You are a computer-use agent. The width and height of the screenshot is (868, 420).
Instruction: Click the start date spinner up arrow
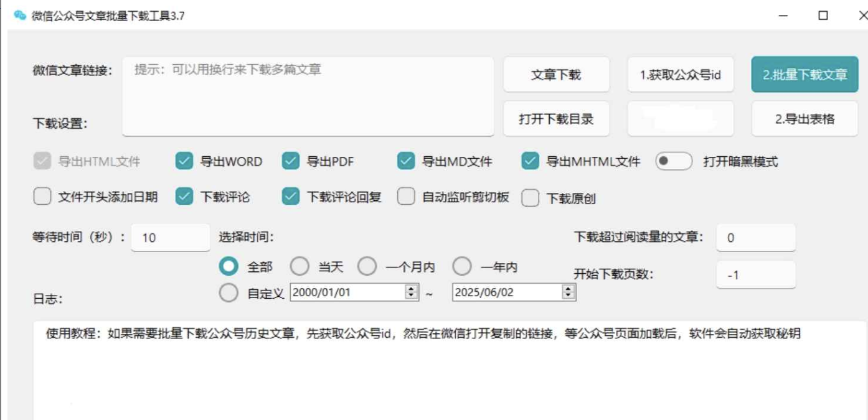click(x=410, y=288)
